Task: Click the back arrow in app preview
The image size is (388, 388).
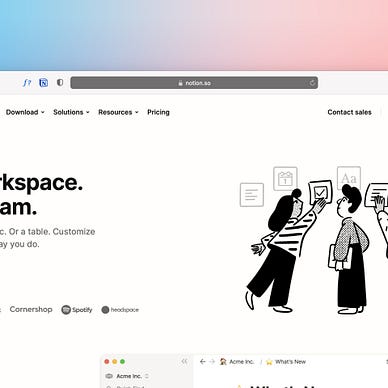Action: pyautogui.click(x=203, y=361)
